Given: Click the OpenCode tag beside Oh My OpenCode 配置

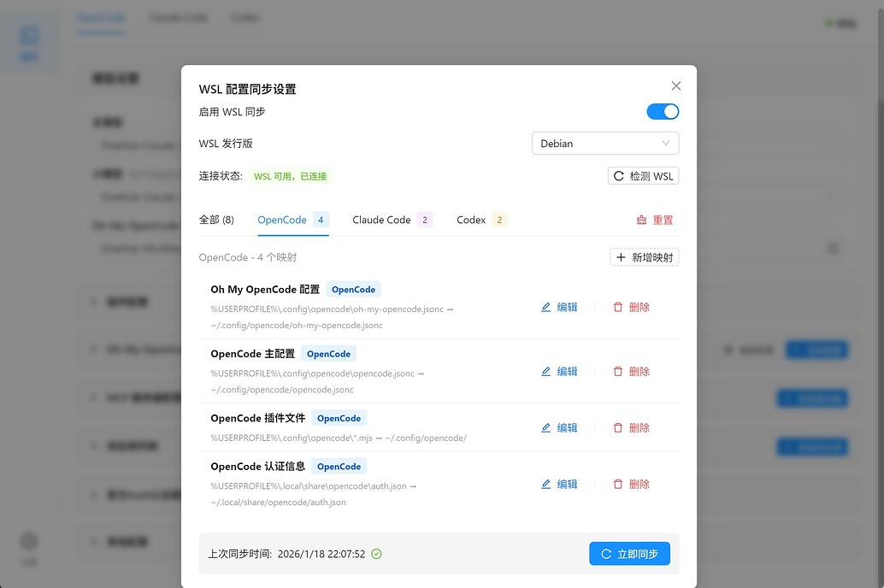Looking at the screenshot, I should point(353,289).
